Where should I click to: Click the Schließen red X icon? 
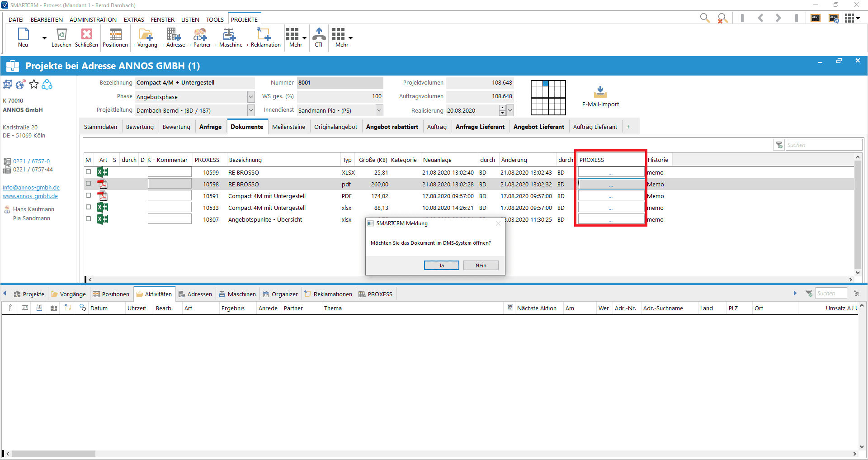[x=86, y=34]
